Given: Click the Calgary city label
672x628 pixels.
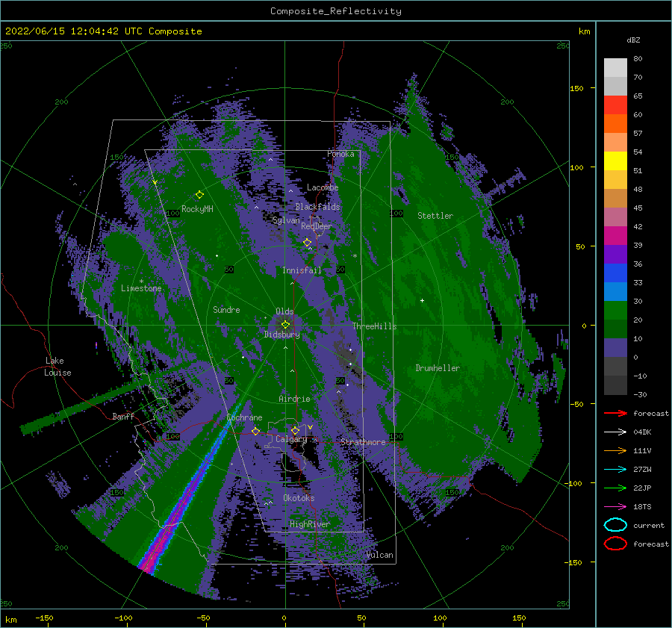Looking at the screenshot, I should tap(291, 439).
